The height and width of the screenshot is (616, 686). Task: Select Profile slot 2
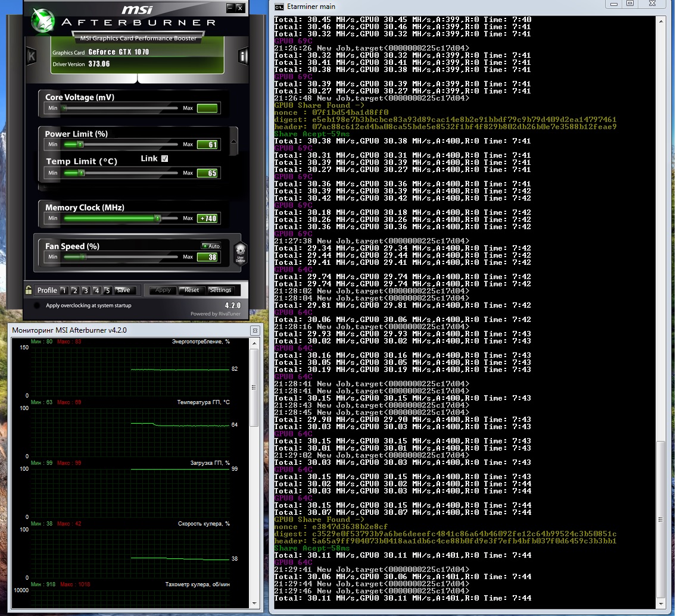[x=75, y=290]
